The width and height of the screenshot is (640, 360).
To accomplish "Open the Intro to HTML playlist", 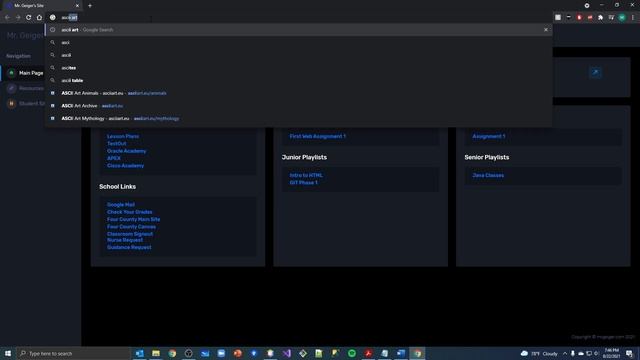I will (306, 176).
